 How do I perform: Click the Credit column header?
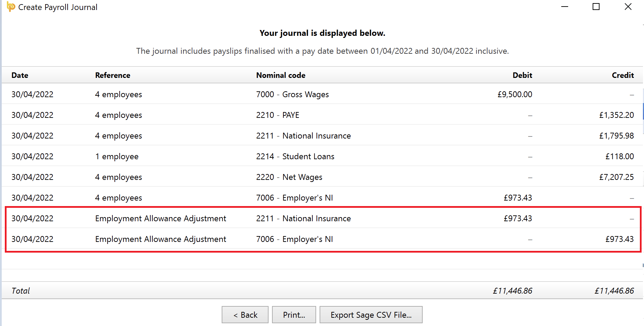click(622, 75)
